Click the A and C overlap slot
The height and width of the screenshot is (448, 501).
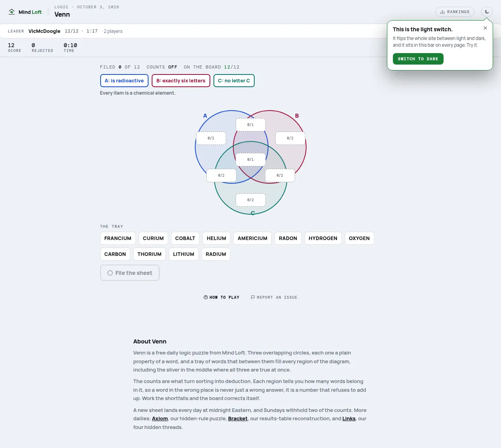(221, 175)
